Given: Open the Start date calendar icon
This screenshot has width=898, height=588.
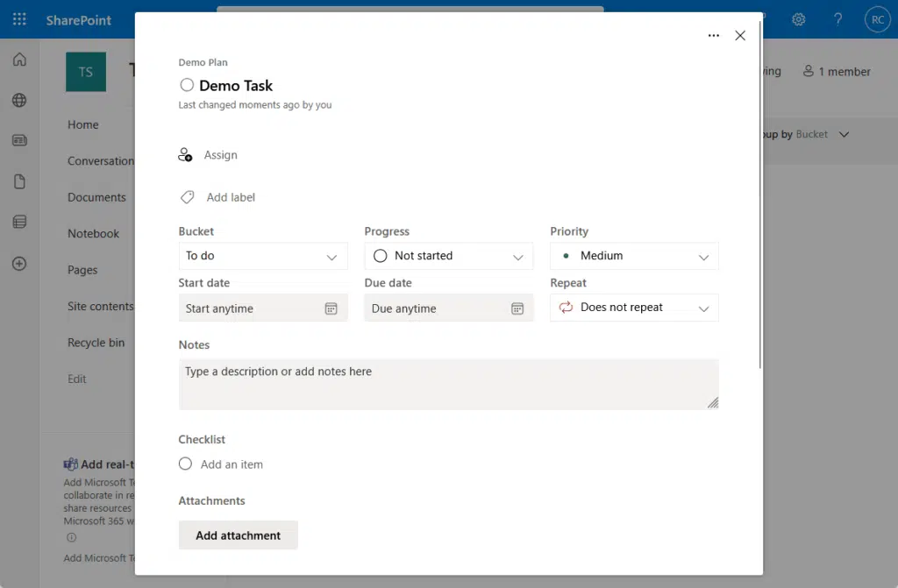Looking at the screenshot, I should pyautogui.click(x=331, y=308).
